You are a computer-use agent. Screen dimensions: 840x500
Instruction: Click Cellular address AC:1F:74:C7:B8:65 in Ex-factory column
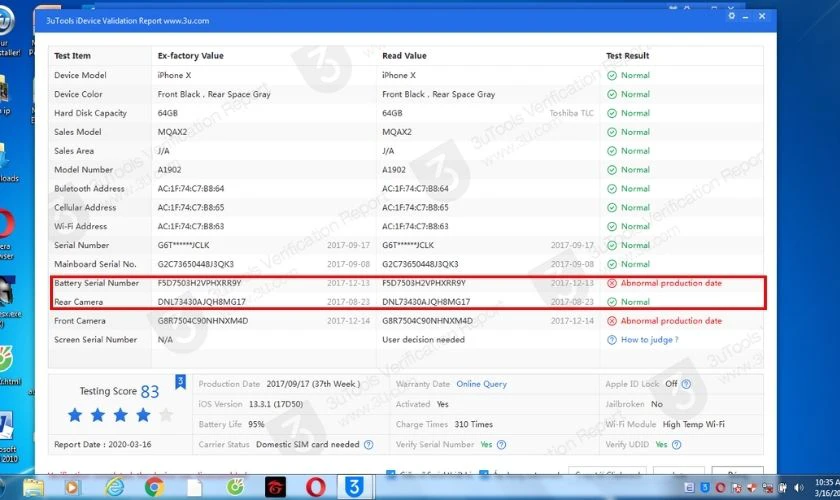[x=191, y=207]
